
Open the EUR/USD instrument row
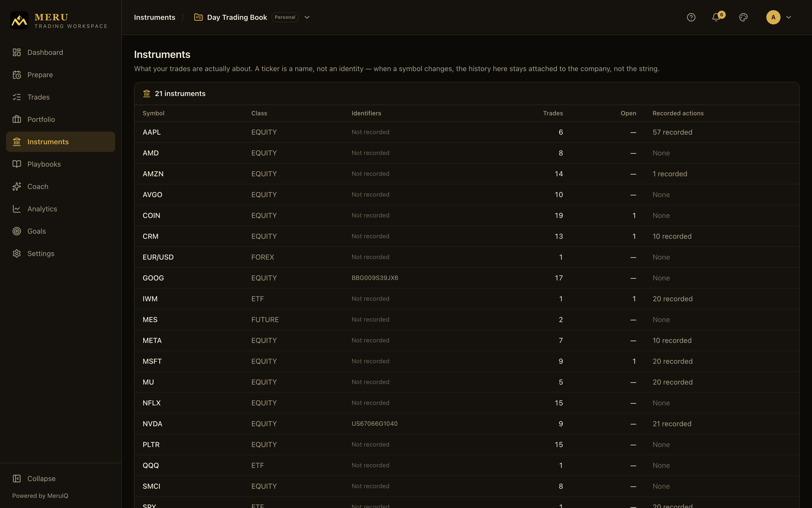coord(467,257)
